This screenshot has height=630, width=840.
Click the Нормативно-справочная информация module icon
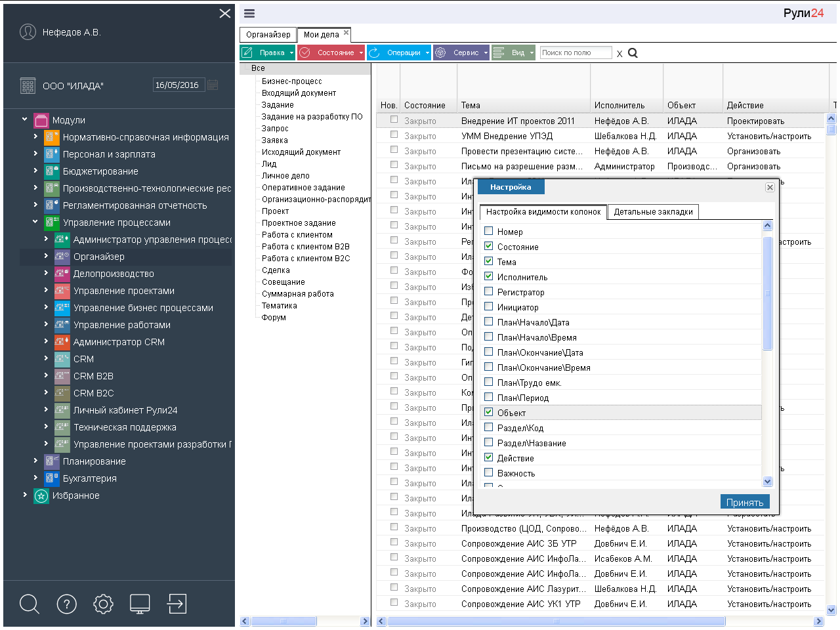coord(52,137)
